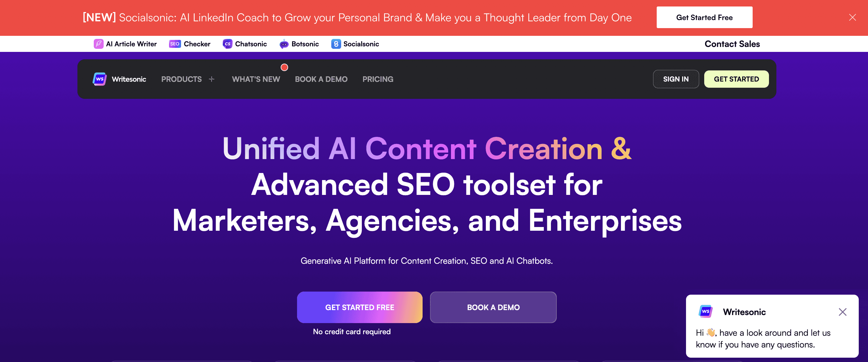This screenshot has width=868, height=362.
Task: Click the Chatsonic icon
Action: 228,44
